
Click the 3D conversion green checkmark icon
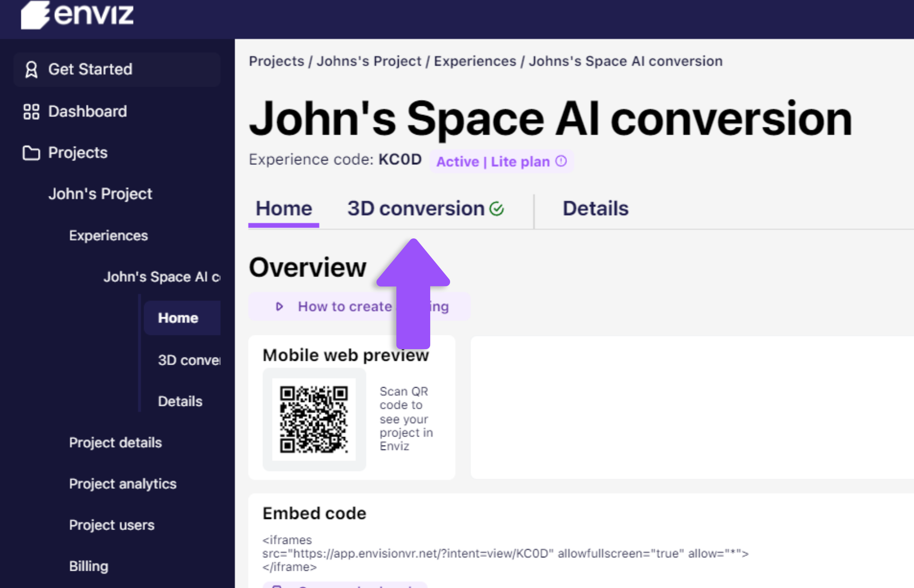click(x=497, y=209)
